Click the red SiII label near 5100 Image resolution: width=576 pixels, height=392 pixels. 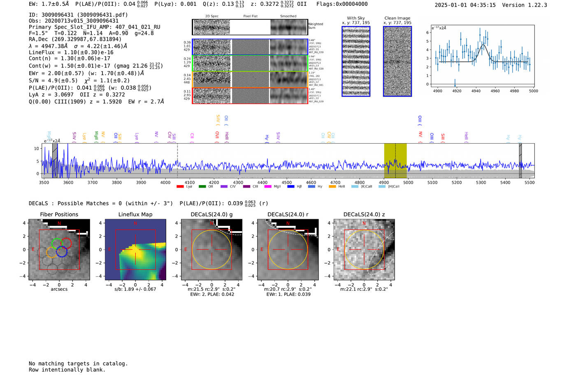(x=443, y=138)
